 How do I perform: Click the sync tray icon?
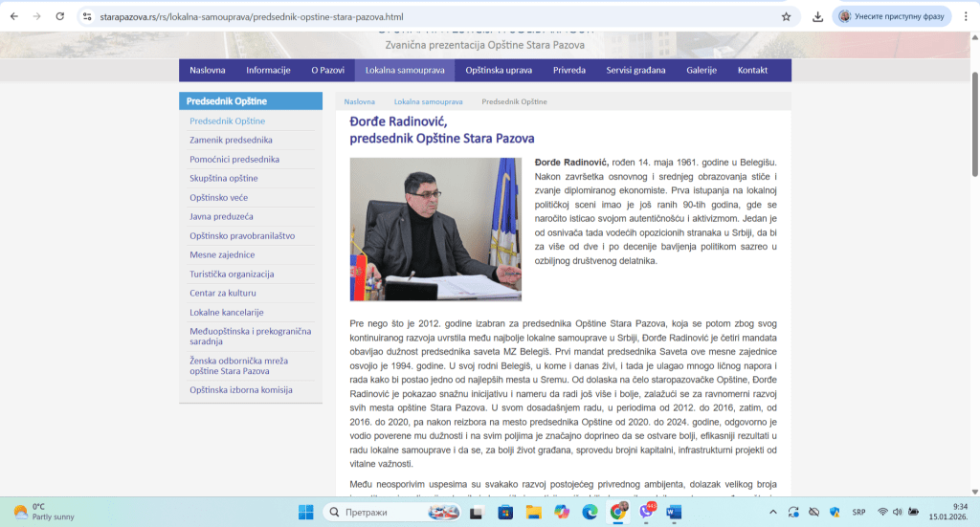point(793,512)
